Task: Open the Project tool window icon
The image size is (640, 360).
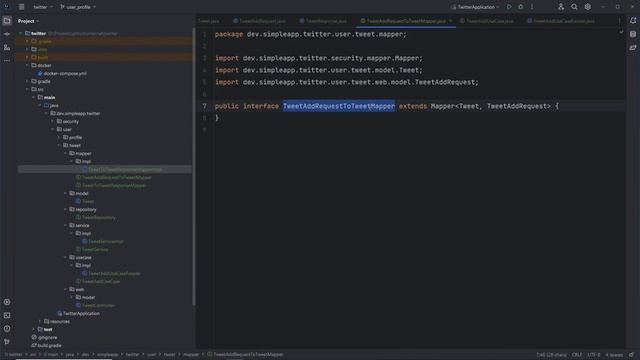Action: [7, 21]
